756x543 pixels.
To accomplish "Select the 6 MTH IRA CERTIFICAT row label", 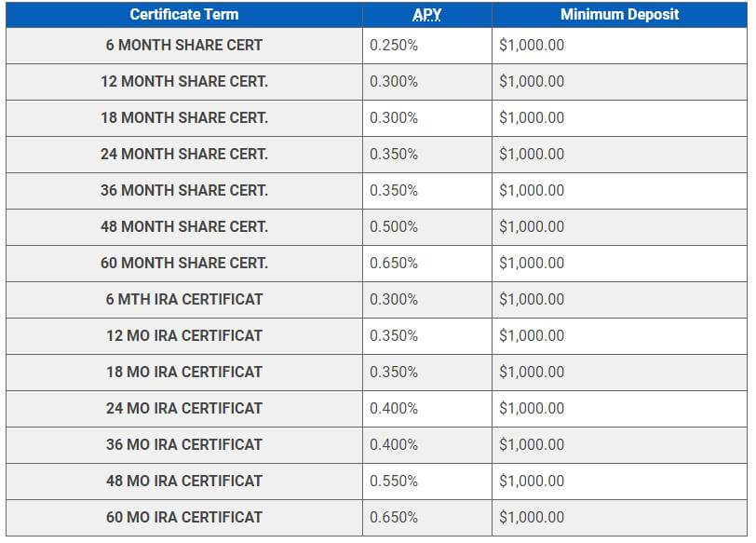I will click(x=184, y=300).
